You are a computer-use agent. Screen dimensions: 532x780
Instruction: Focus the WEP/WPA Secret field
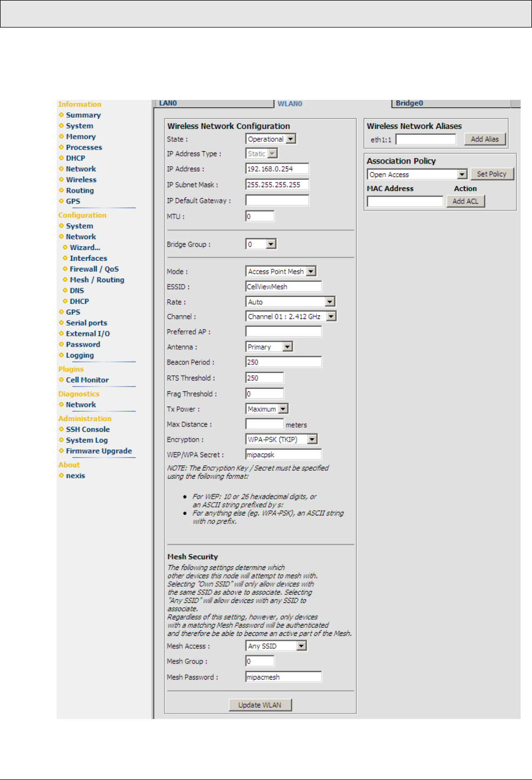[x=284, y=455]
